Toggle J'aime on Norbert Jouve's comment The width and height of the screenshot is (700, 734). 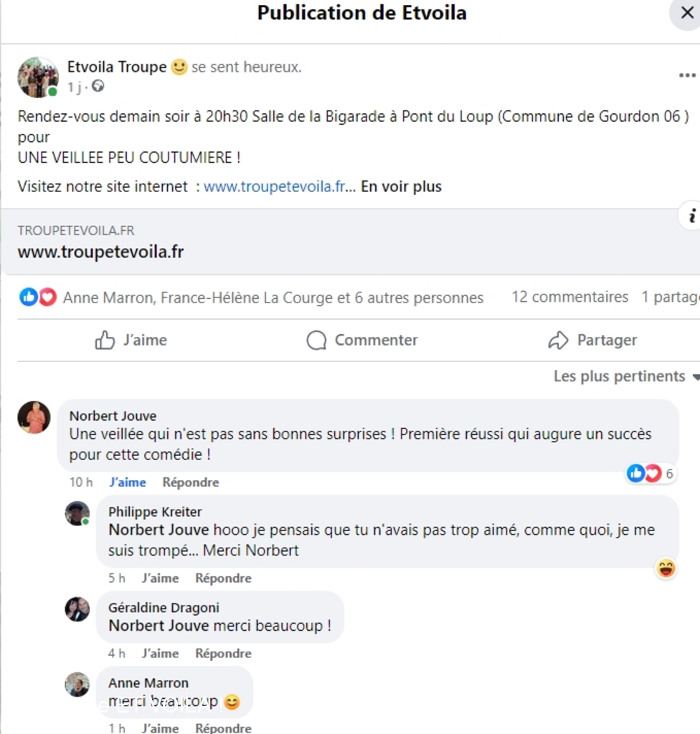(x=128, y=482)
